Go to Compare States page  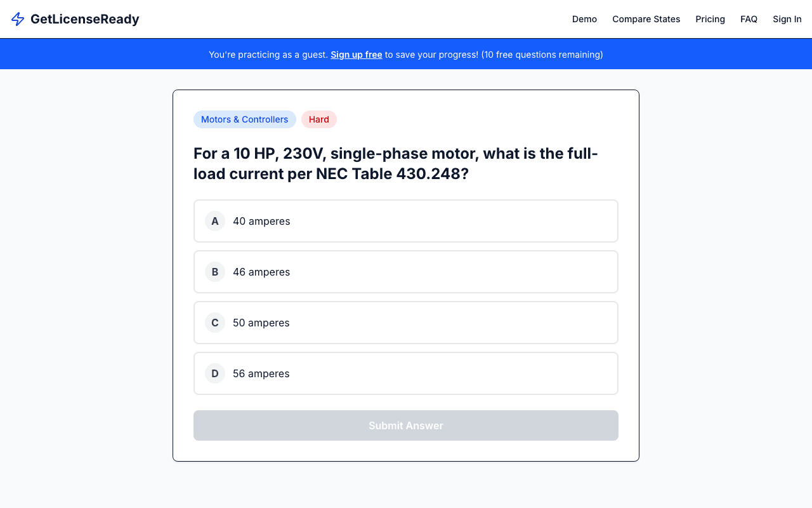(646, 19)
